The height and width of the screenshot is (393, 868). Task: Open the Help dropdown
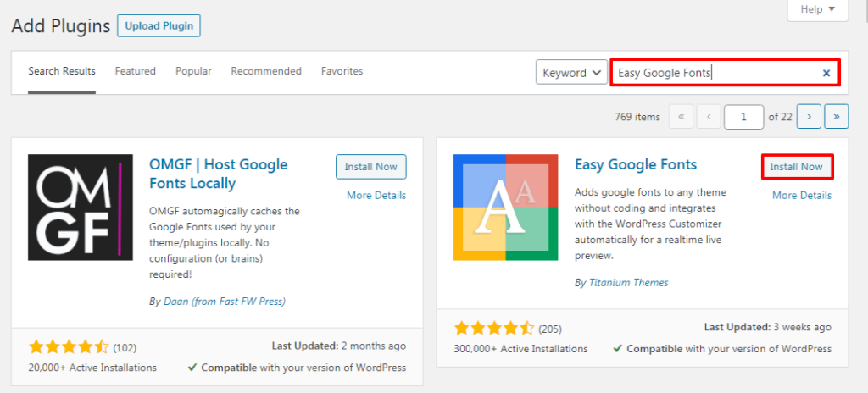(818, 9)
